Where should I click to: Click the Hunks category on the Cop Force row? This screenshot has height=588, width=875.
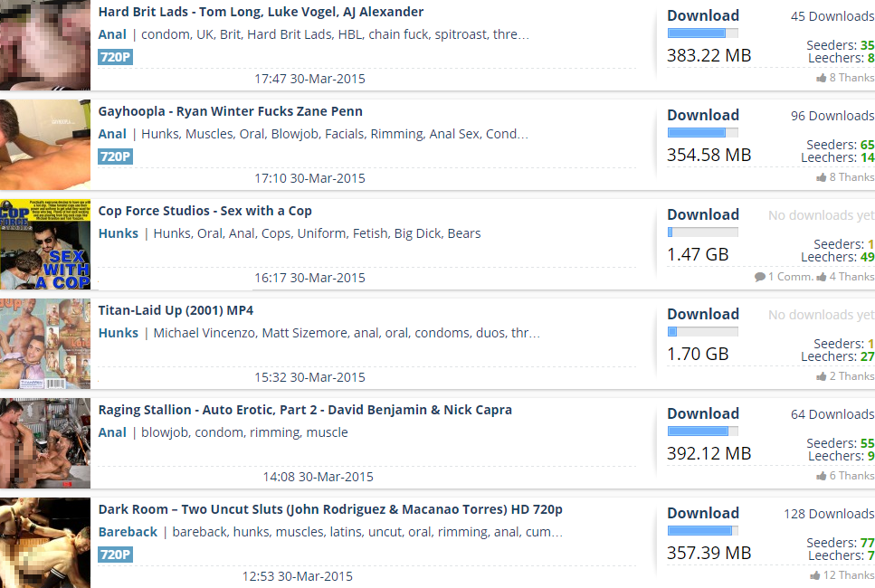(119, 233)
